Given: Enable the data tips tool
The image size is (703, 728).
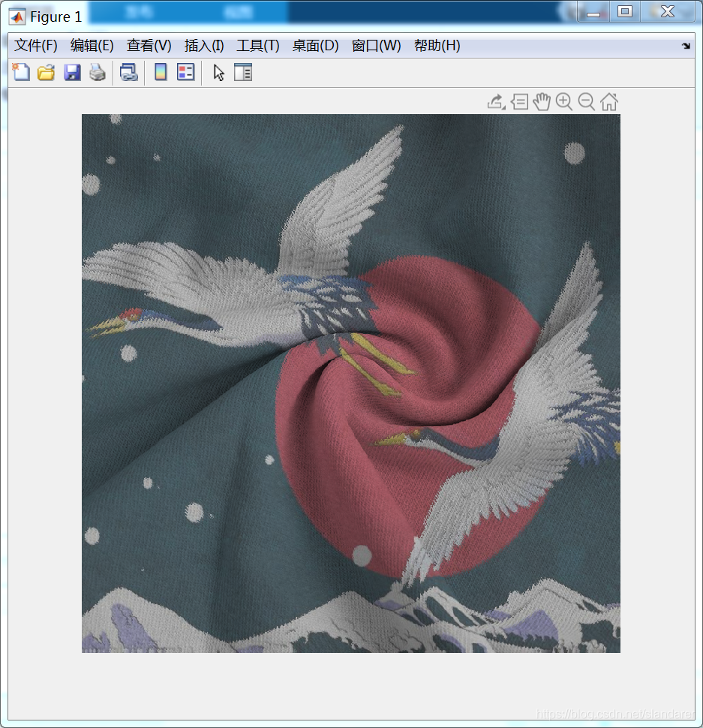Looking at the screenshot, I should pos(520,101).
